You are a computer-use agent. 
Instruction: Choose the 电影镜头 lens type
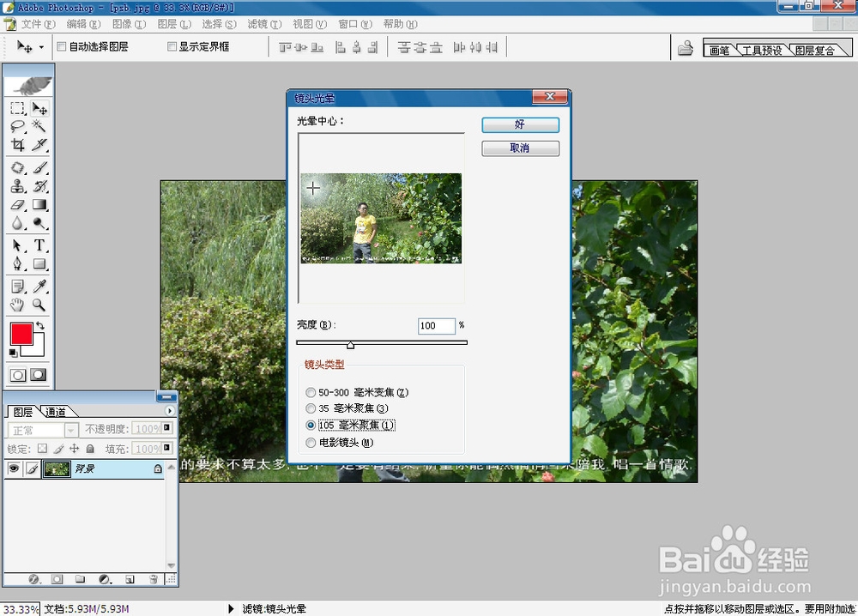(x=310, y=441)
